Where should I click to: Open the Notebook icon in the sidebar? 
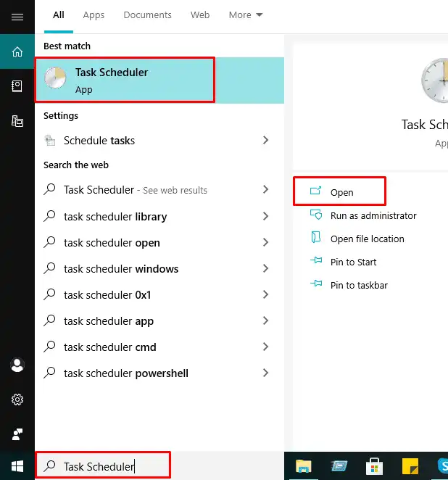17,86
